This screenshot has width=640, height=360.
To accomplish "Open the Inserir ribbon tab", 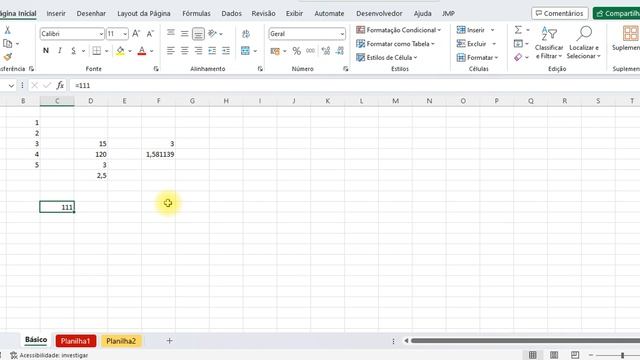I will [x=56, y=13].
